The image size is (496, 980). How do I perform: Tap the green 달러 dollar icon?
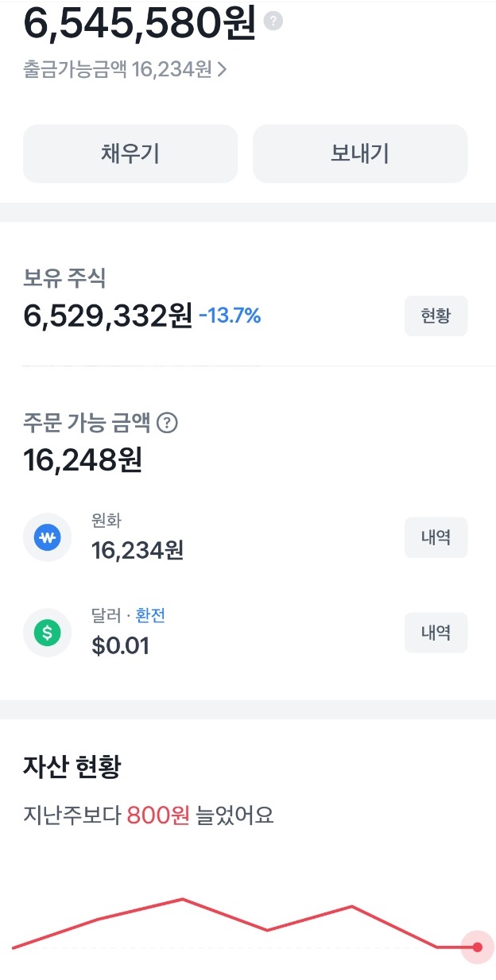tap(47, 633)
